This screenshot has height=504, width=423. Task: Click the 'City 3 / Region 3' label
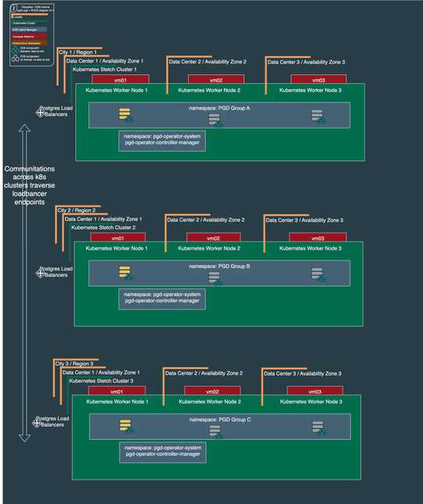click(x=74, y=364)
